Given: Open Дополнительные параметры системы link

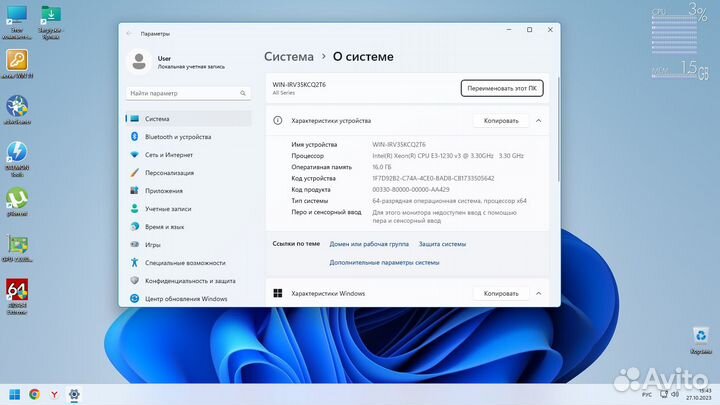Looking at the screenshot, I should click(384, 263).
